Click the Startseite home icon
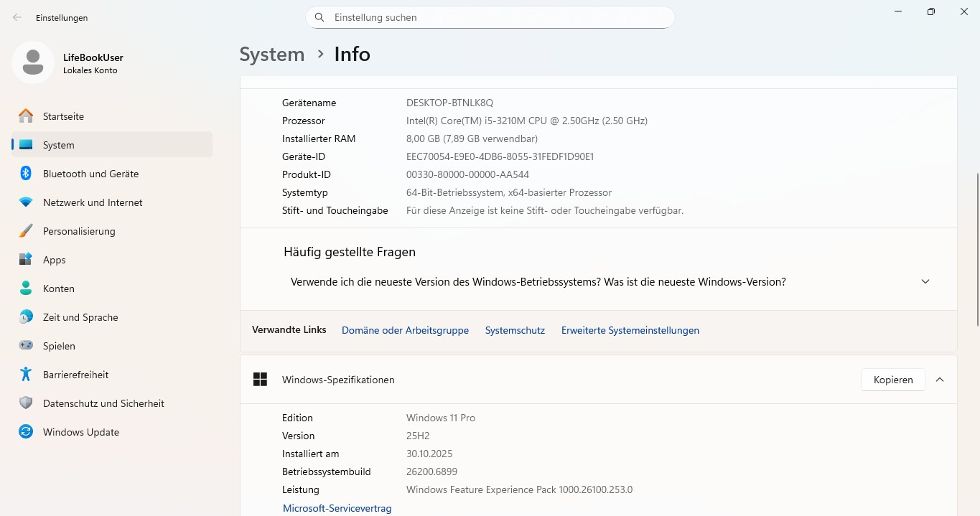 coord(26,116)
